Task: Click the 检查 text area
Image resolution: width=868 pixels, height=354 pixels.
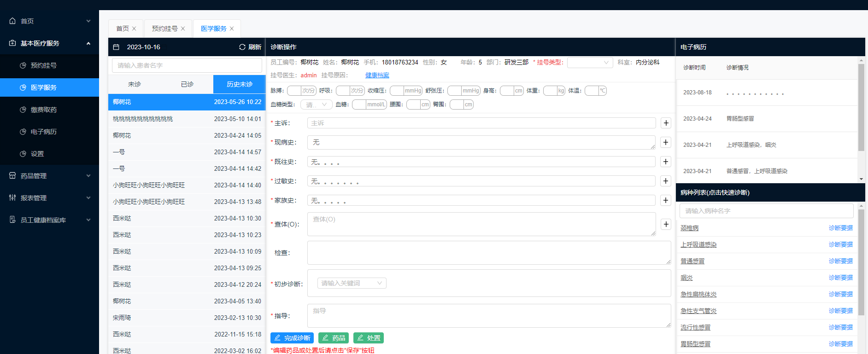Action: tap(489, 253)
